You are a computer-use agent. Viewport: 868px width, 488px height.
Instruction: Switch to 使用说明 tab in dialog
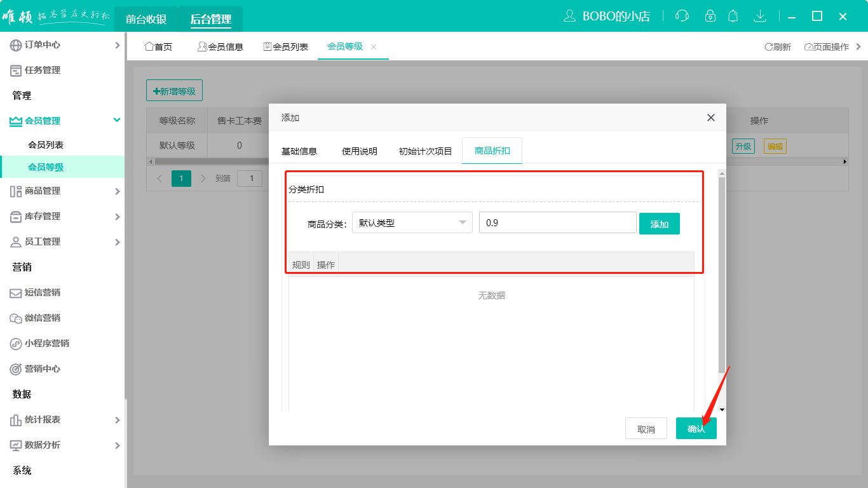tap(360, 151)
